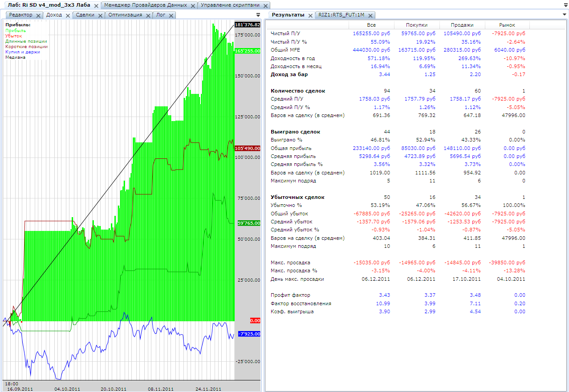
Task: Open the chart panel tab list dropdown
Action: [258, 15]
